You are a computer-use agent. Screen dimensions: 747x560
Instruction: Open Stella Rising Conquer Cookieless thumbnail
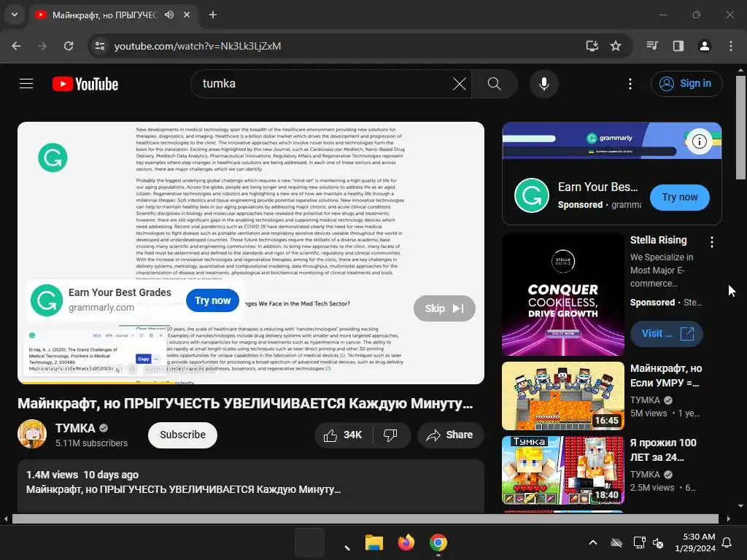(563, 295)
